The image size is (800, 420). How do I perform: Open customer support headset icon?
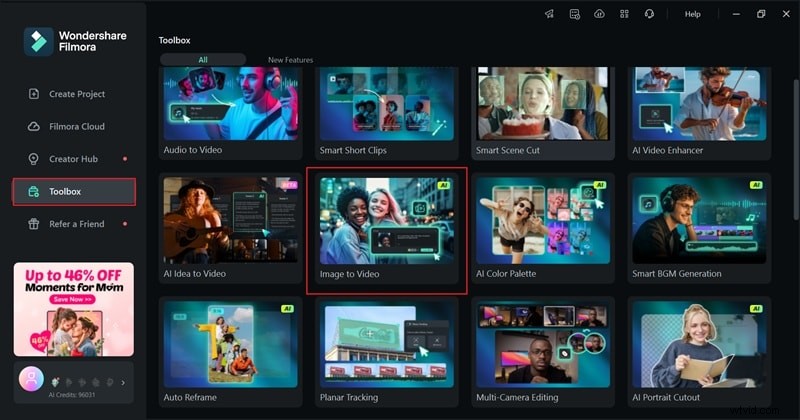point(649,14)
